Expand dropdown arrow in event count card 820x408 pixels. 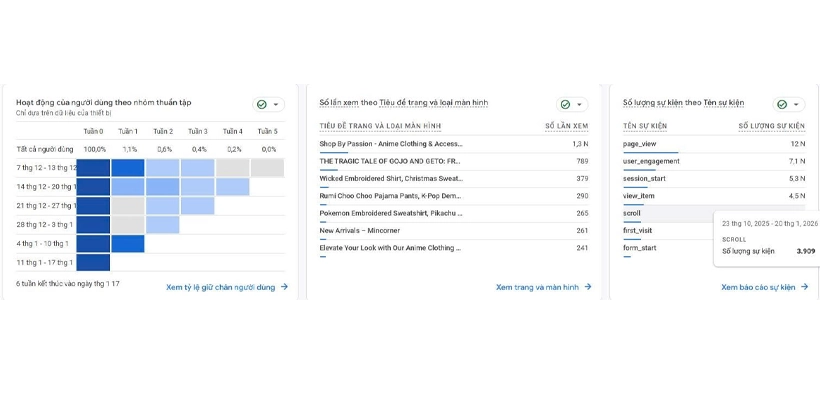tap(796, 104)
